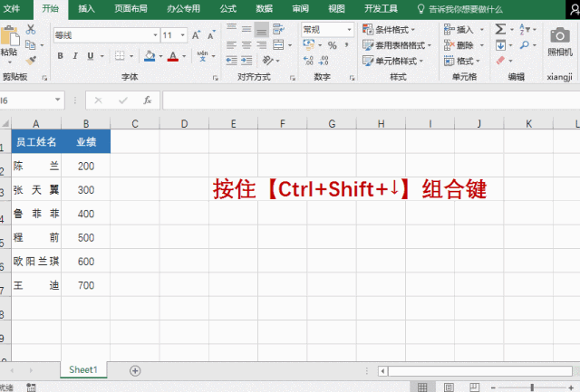Switch to the 数据 tab

(x=264, y=8)
